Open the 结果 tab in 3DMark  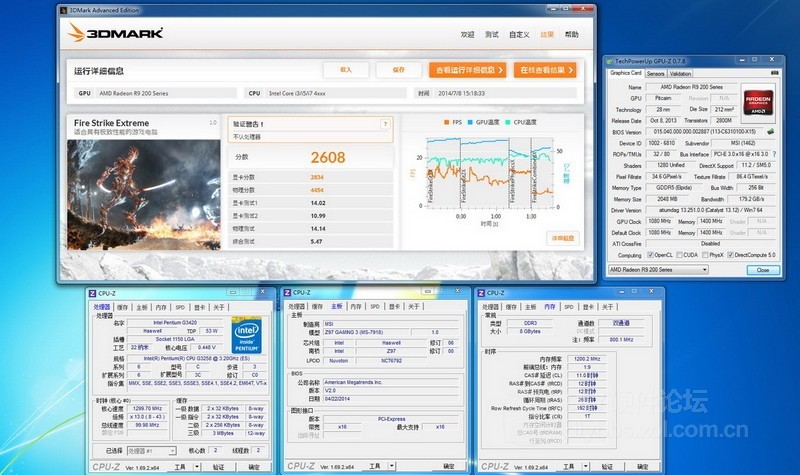pos(547,34)
